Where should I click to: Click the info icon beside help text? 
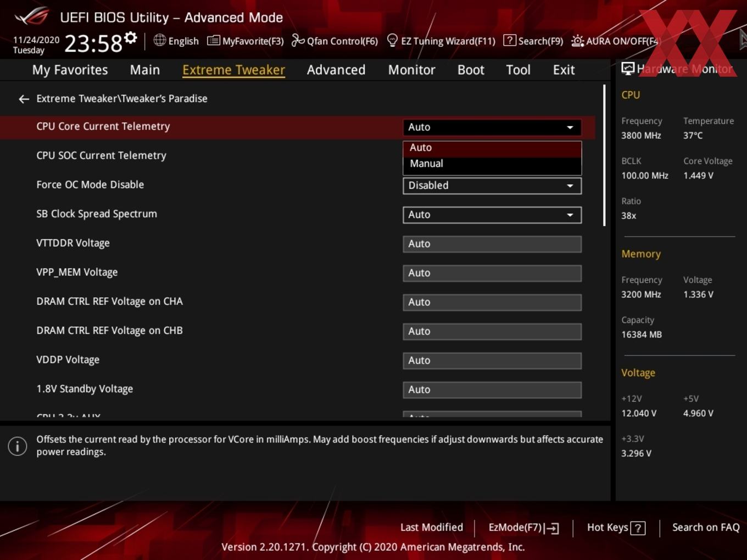18,446
